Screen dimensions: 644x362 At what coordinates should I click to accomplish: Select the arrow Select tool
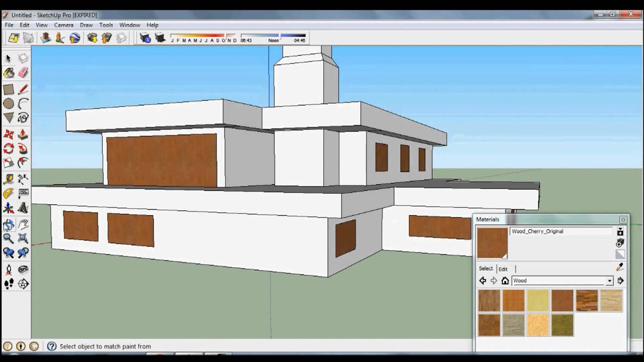pos(9,59)
